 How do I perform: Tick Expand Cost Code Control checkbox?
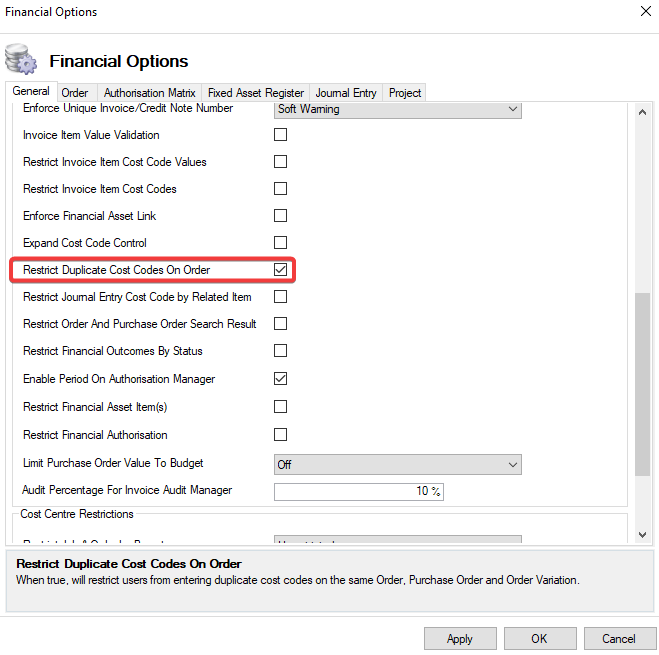coord(280,243)
